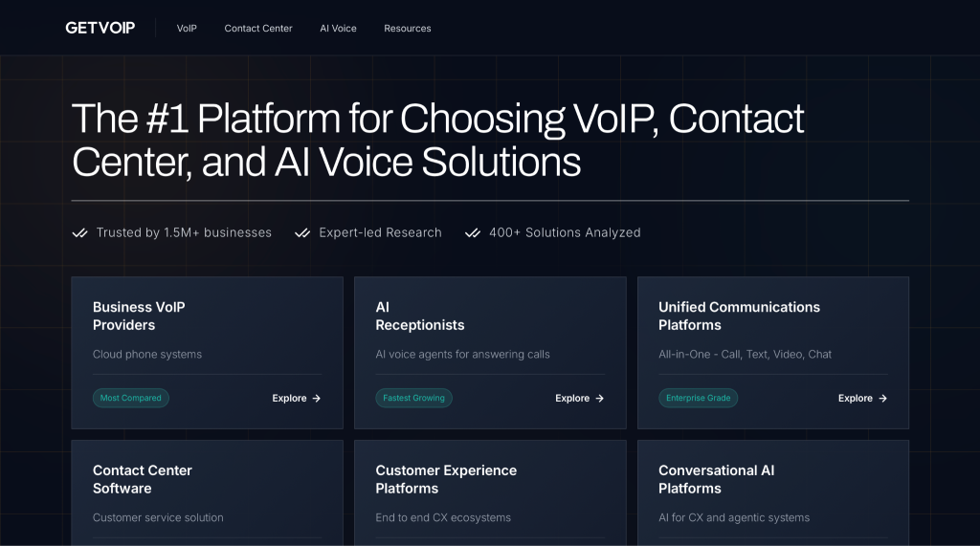
Task: Open the Contact Center navigation menu
Action: 258,28
